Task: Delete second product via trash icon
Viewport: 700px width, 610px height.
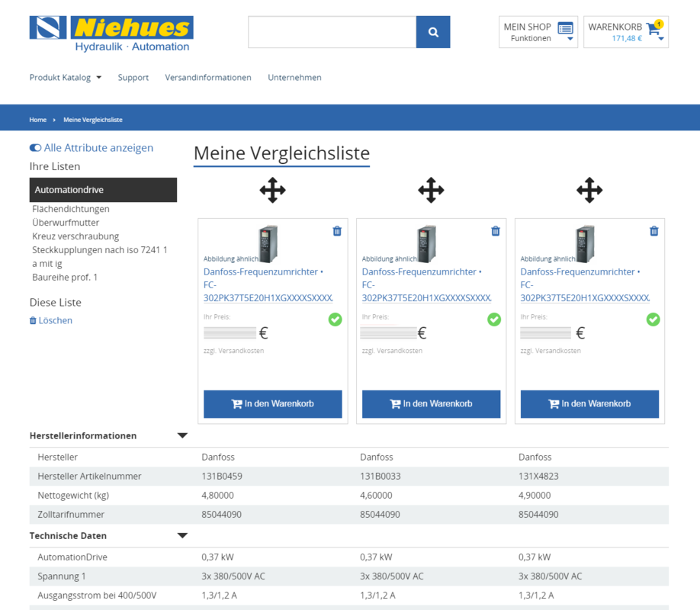Action: point(496,231)
